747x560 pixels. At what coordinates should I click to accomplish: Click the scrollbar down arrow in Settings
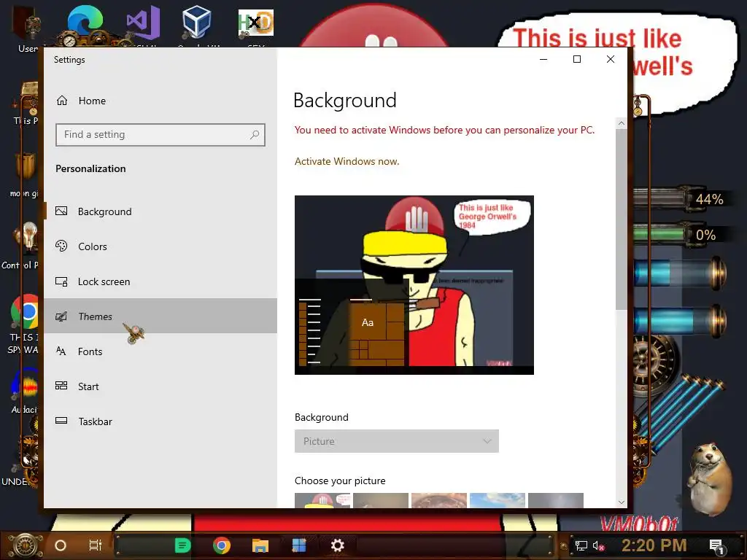pyautogui.click(x=622, y=502)
